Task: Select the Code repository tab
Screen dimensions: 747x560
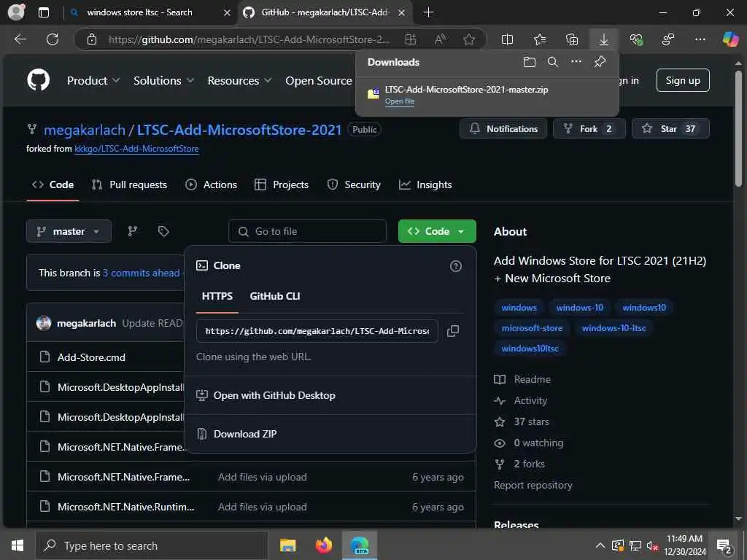Action: [x=53, y=184]
